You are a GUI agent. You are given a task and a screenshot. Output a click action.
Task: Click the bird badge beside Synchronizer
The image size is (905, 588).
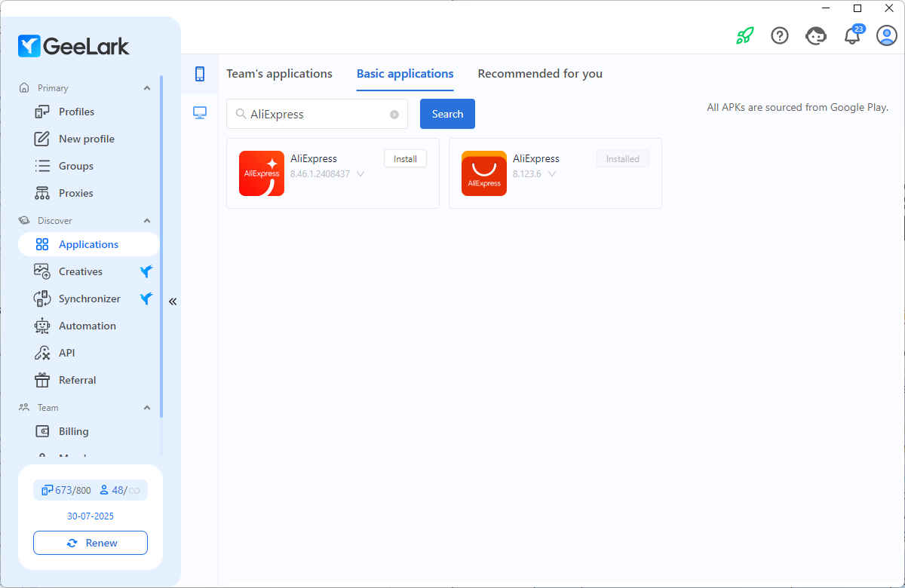tap(146, 299)
